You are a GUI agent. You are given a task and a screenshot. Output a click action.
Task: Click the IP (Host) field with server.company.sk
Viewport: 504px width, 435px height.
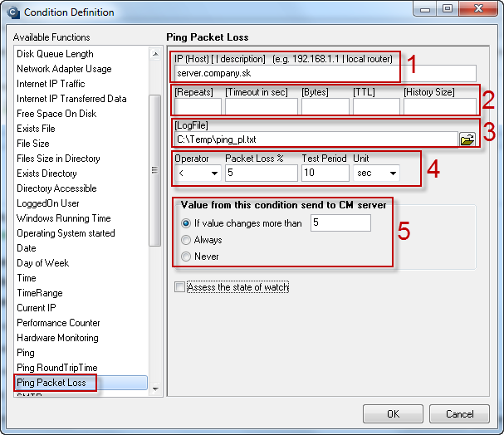pos(325,73)
